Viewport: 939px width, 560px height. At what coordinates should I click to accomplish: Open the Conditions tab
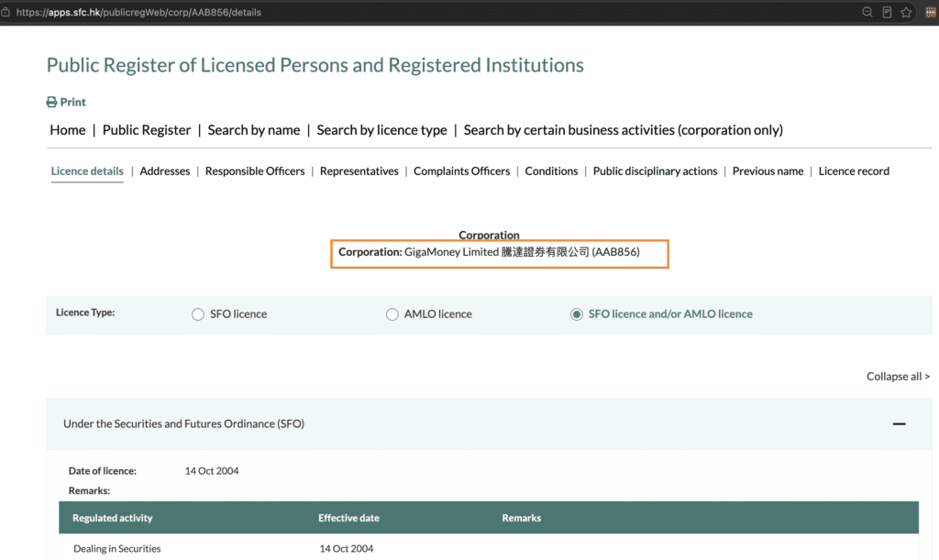[551, 171]
